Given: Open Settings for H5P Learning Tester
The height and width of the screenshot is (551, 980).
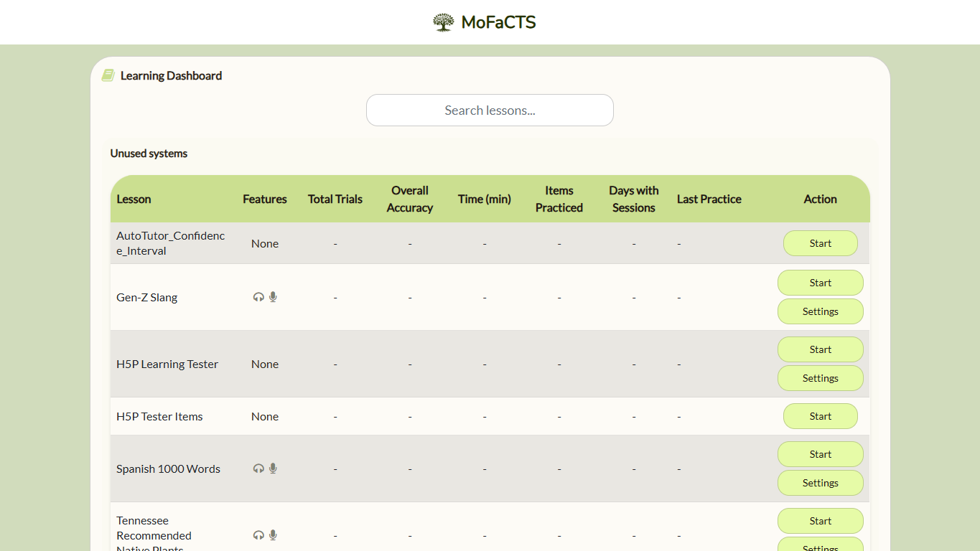Looking at the screenshot, I should pos(821,378).
